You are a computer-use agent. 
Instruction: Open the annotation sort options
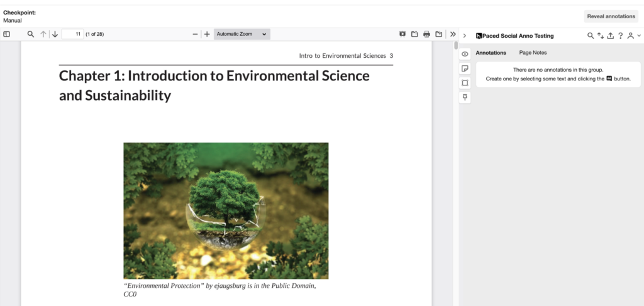601,36
